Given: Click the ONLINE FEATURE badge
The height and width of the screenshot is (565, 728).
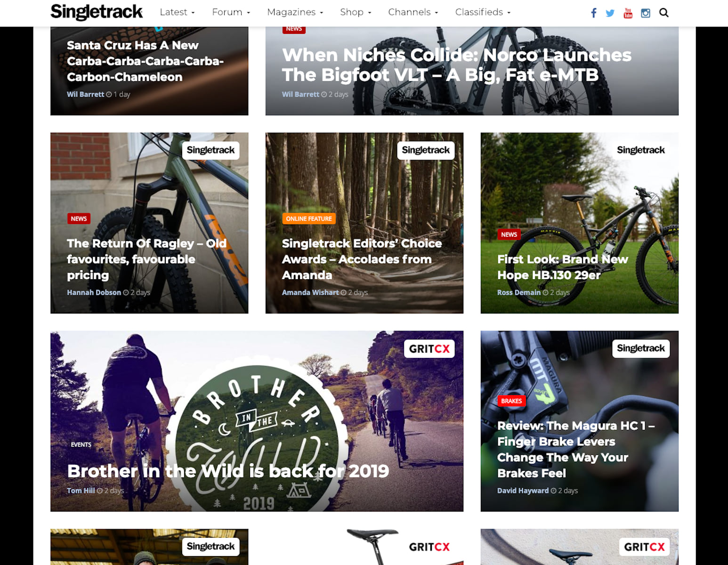Looking at the screenshot, I should (x=308, y=218).
